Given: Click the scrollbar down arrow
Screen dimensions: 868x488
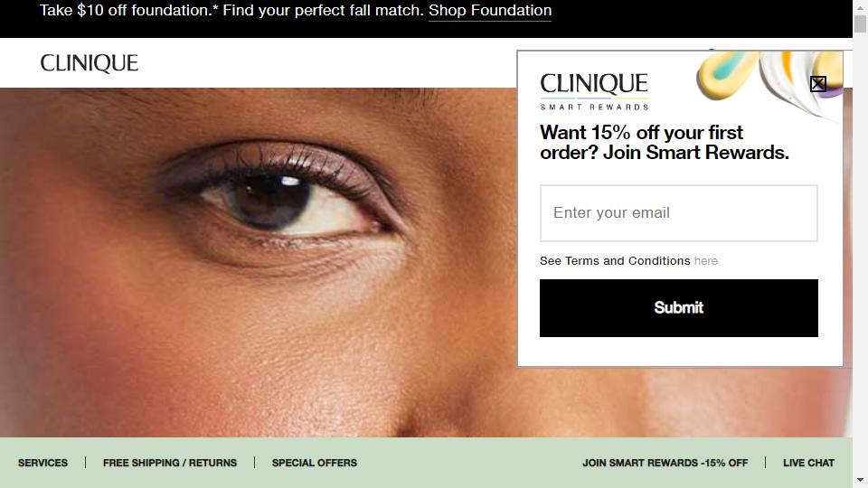Looking at the screenshot, I should click(x=860, y=480).
